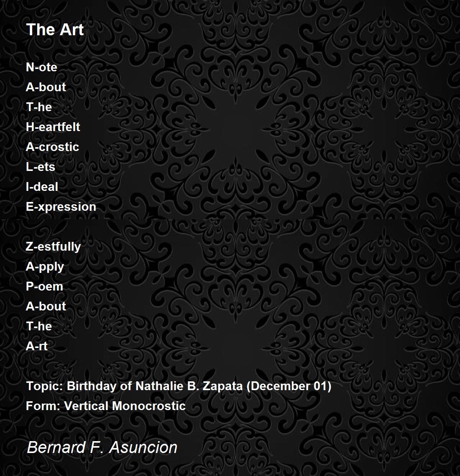
Task: Click the 'P-oem' line
Action: click(44, 286)
